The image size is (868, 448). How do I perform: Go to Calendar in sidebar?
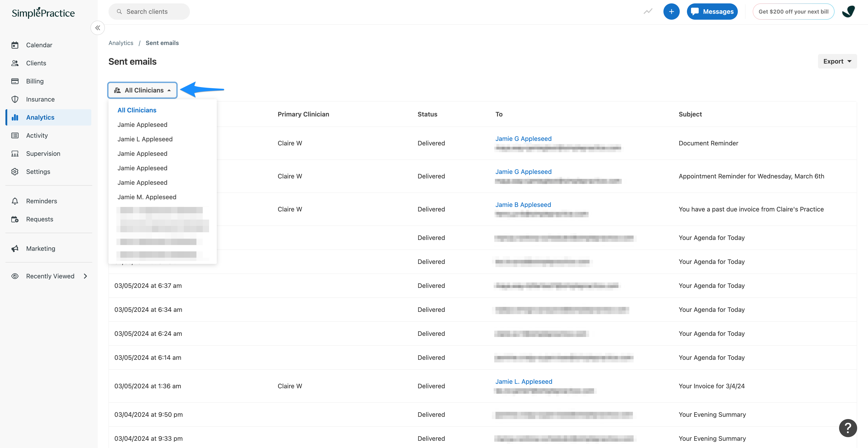(x=39, y=45)
